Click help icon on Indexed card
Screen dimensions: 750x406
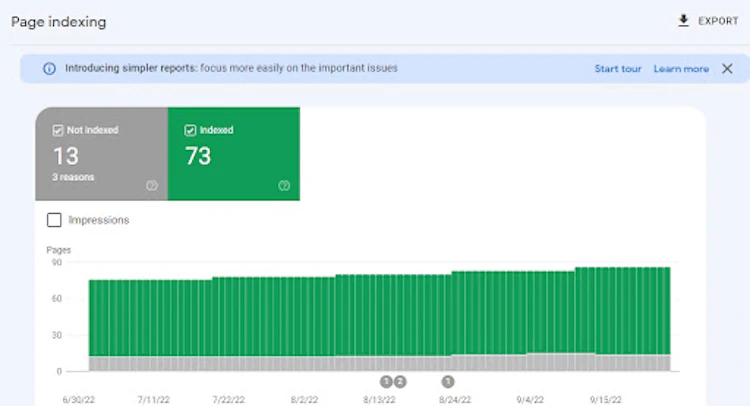(284, 186)
